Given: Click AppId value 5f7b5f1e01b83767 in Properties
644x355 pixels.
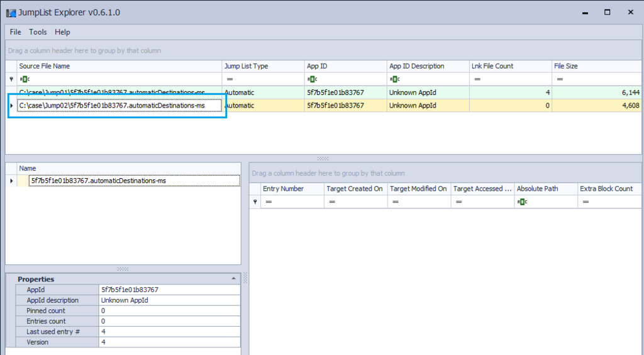Looking at the screenshot, I should [x=170, y=290].
